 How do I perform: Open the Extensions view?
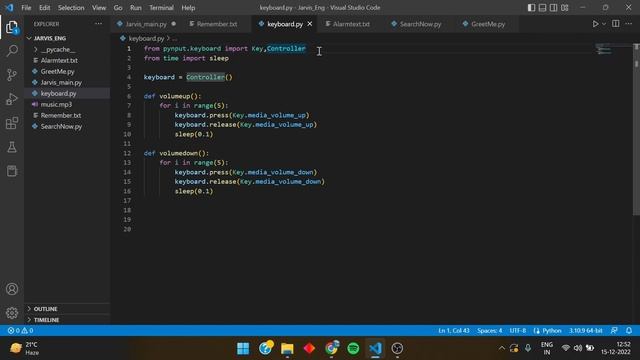12,123
